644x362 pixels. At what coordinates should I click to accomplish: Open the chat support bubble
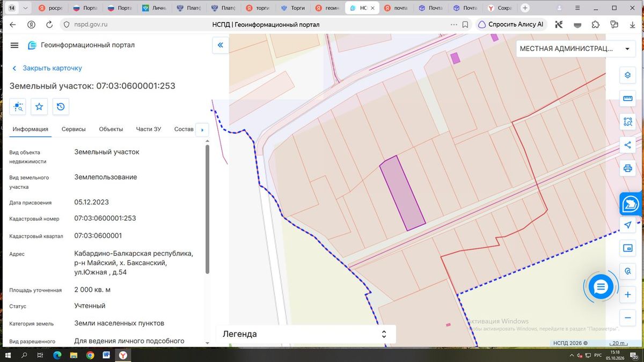tap(601, 287)
